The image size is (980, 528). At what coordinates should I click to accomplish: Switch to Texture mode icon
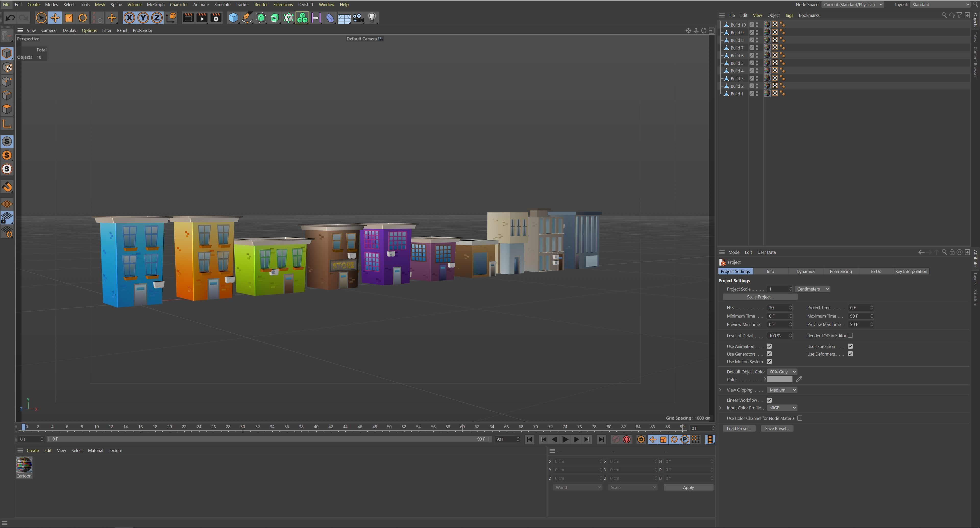click(x=7, y=68)
